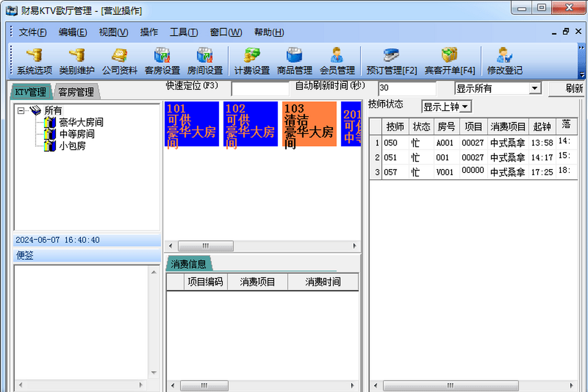Screen dimensions: 588x392
Task: Open the 窗口(W) menu
Action: tap(226, 32)
